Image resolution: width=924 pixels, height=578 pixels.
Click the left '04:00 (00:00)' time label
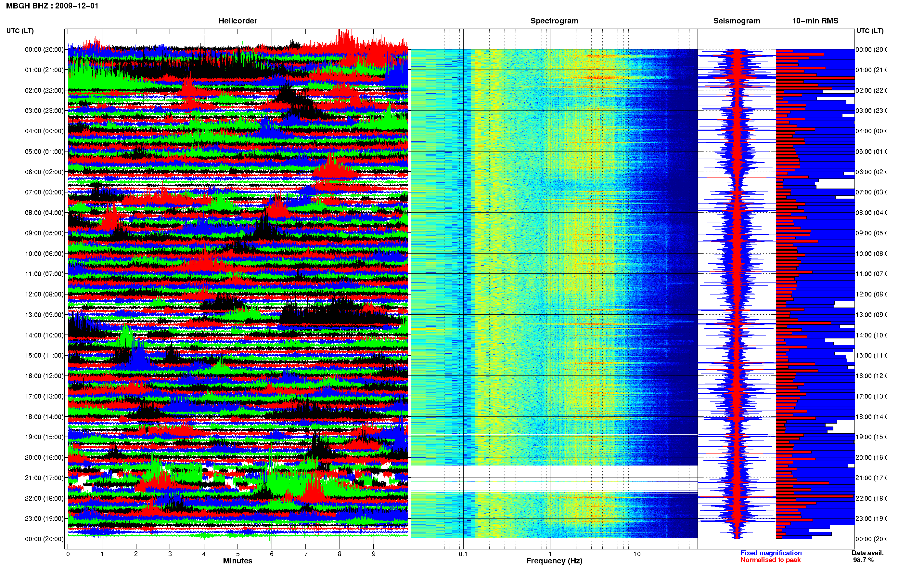pyautogui.click(x=44, y=131)
